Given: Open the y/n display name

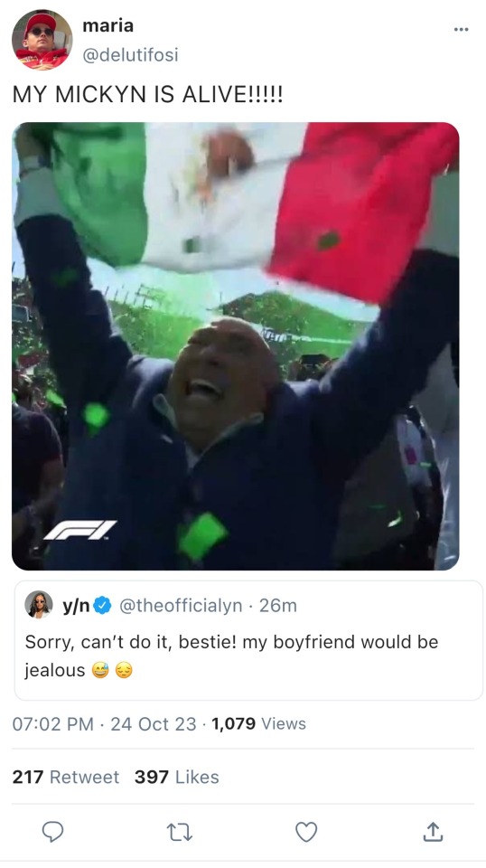Looking at the screenshot, I should coord(76,606).
